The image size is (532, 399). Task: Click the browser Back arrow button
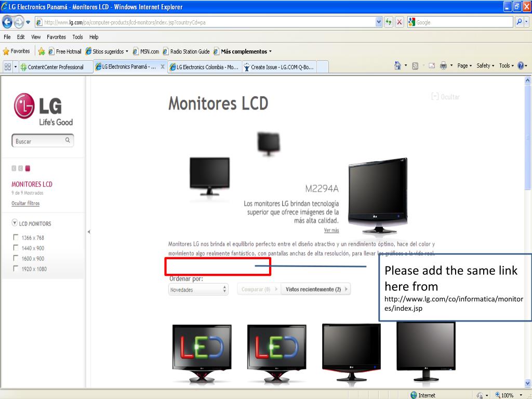pos(7,22)
